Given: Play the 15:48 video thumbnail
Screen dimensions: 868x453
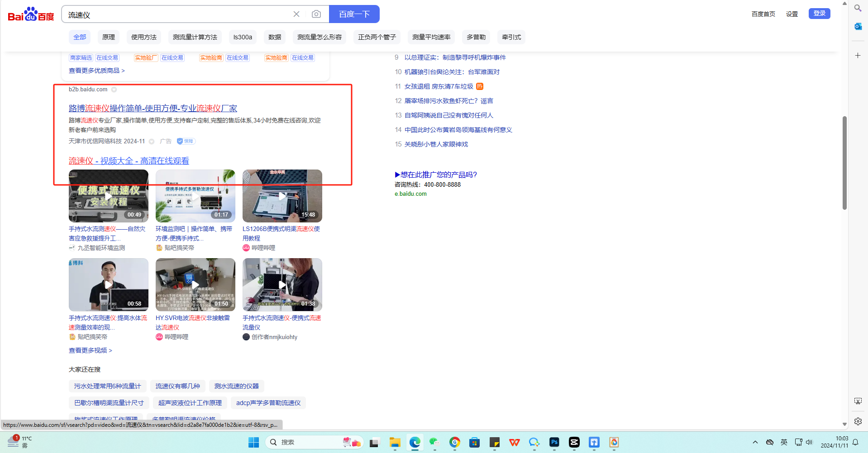Looking at the screenshot, I should point(282,196).
